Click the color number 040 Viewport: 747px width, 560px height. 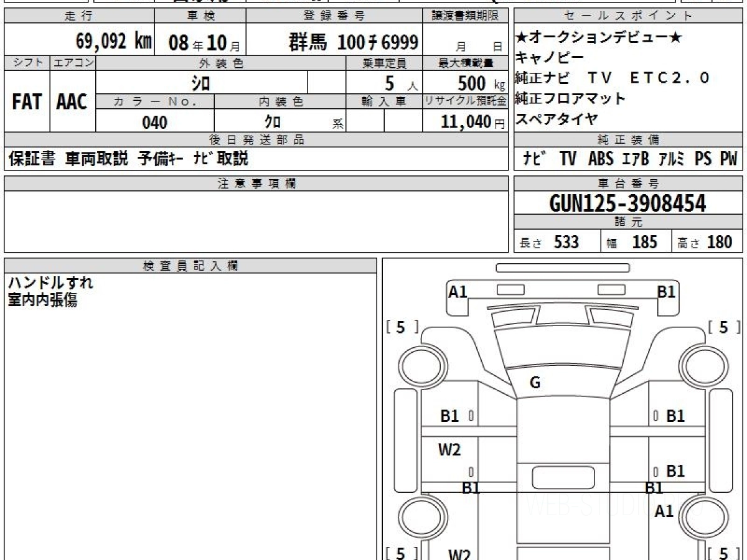[x=155, y=123]
